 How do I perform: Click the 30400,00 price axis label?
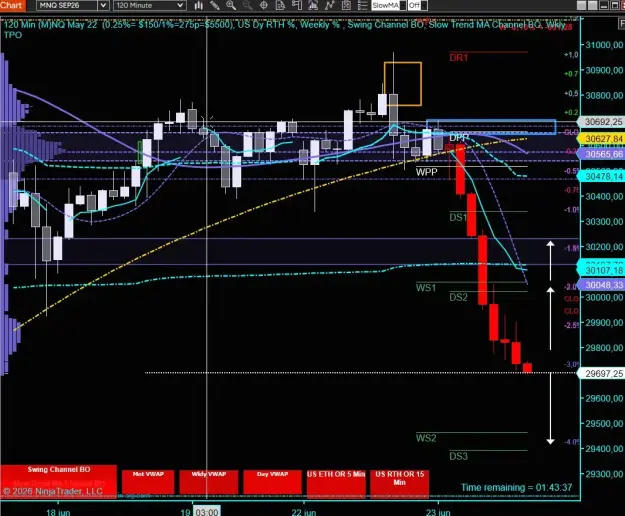pos(604,196)
